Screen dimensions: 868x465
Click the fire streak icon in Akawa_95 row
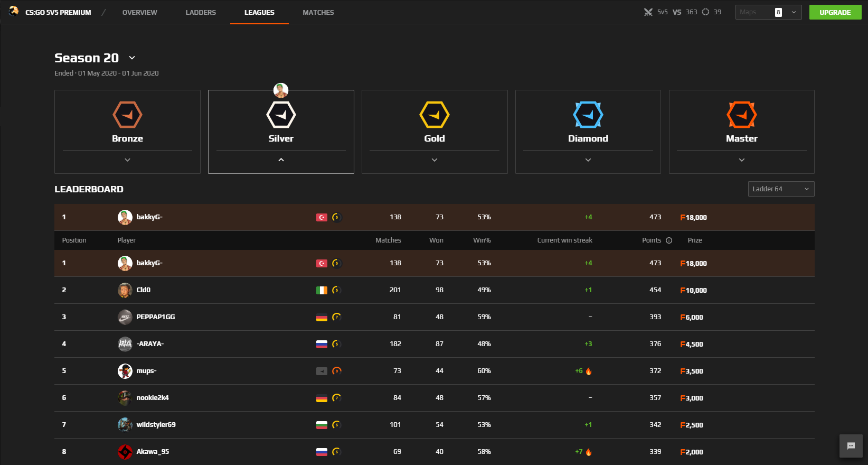[x=589, y=452]
